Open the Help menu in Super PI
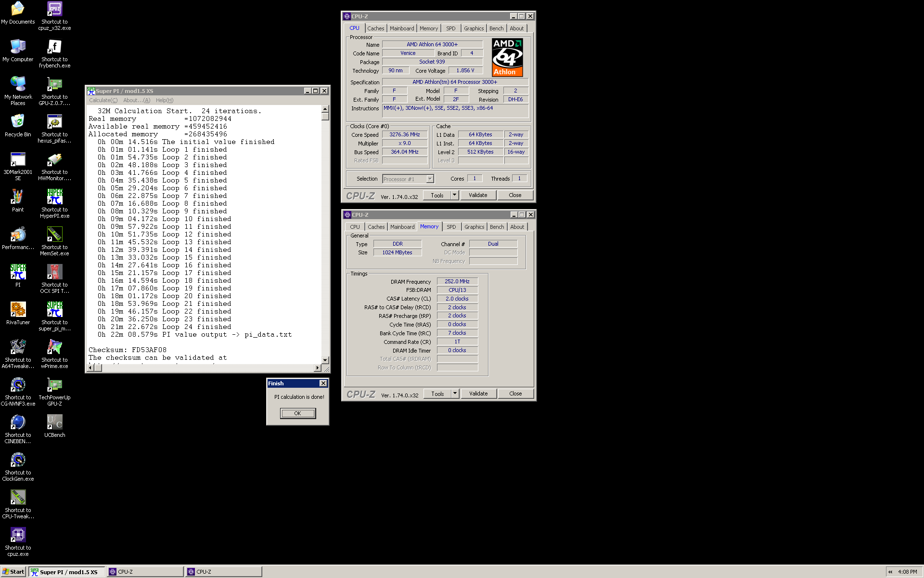Image resolution: width=924 pixels, height=578 pixels. pyautogui.click(x=165, y=100)
